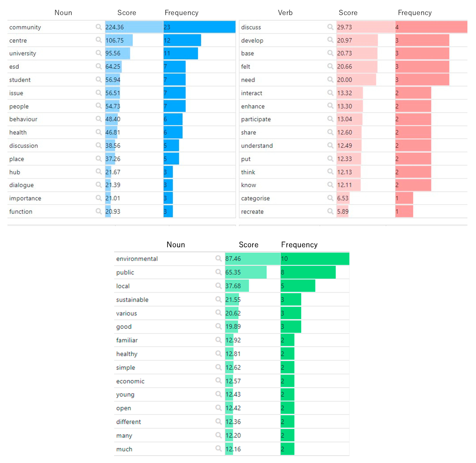
Task: Click the Score header in the verb table
Action: 348,13
